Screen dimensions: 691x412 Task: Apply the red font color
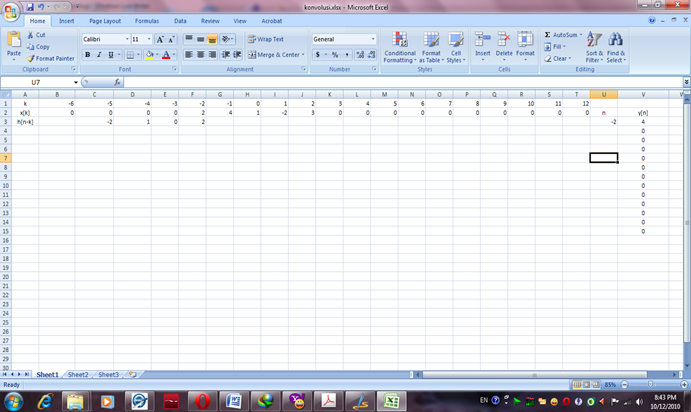pyautogui.click(x=166, y=55)
